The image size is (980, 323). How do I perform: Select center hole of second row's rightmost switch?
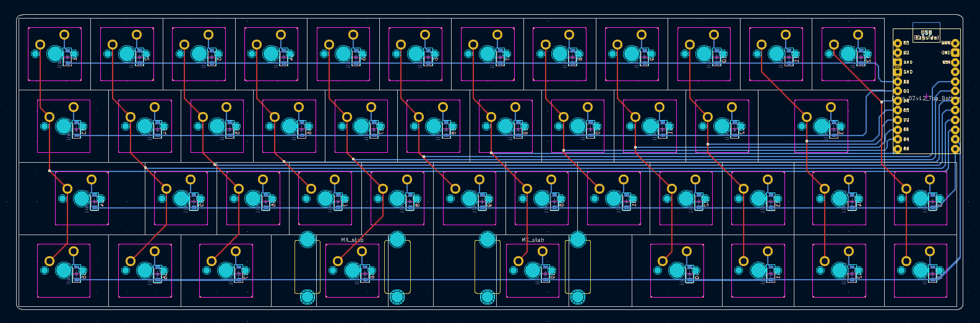[821, 126]
